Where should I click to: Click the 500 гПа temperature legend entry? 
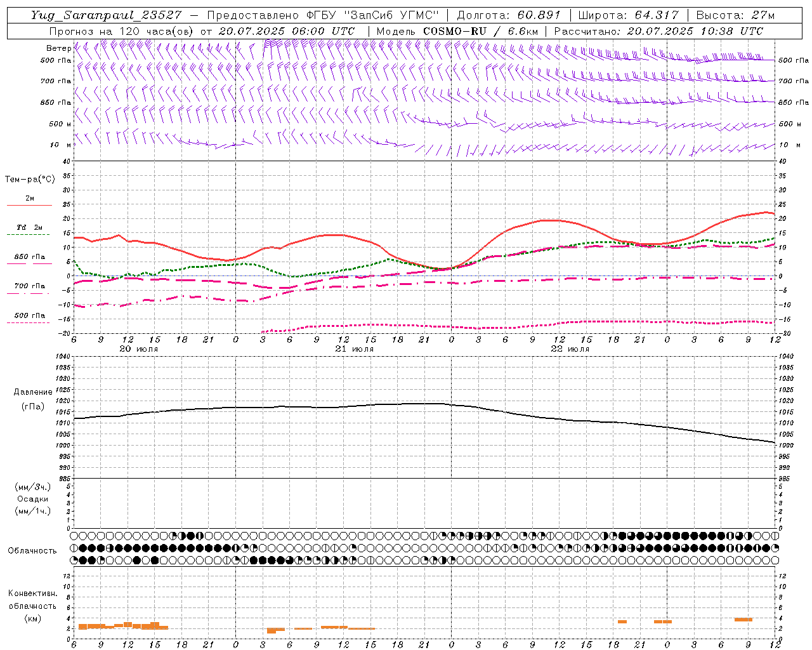click(x=29, y=315)
